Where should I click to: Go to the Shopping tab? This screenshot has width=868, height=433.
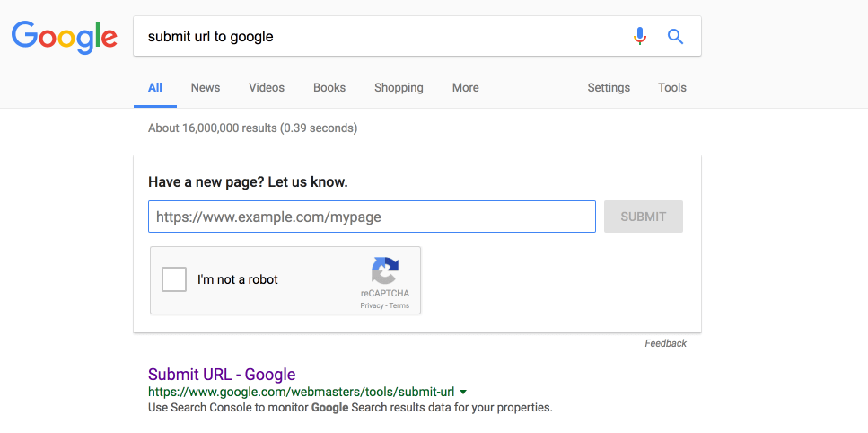click(399, 88)
